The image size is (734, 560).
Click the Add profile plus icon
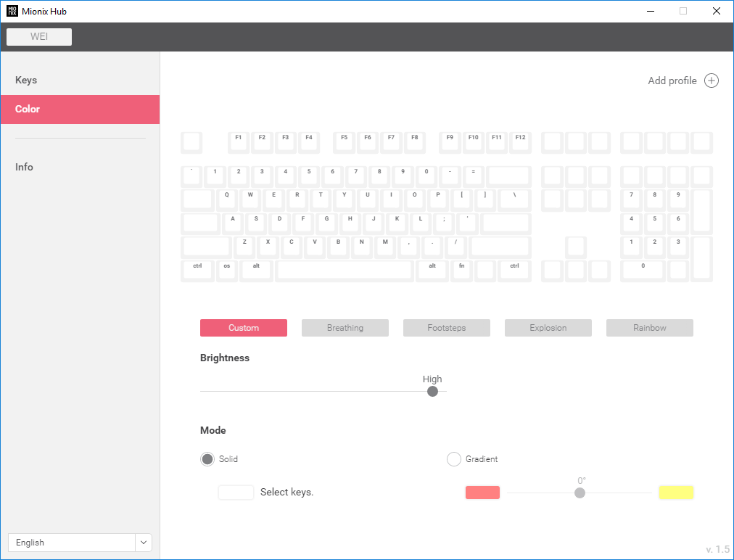(711, 81)
